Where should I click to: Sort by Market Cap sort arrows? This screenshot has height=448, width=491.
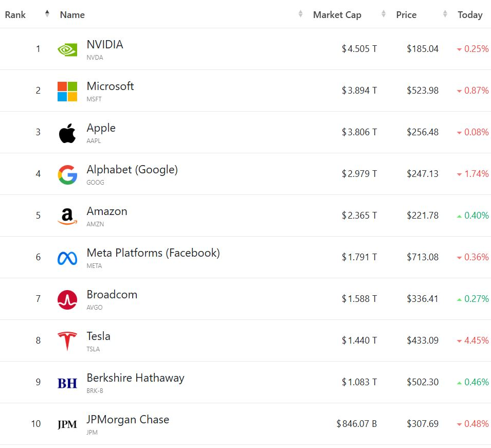tap(384, 14)
